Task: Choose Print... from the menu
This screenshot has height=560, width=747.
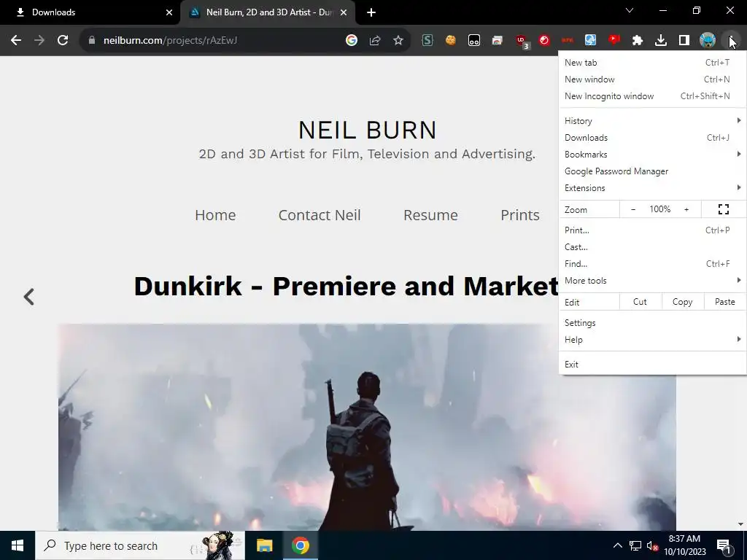Action: pos(652,230)
